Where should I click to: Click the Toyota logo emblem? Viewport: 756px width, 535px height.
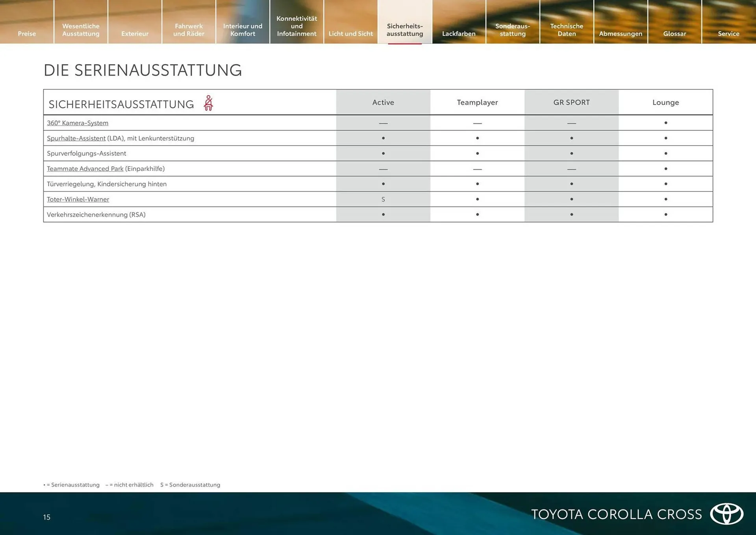726,514
